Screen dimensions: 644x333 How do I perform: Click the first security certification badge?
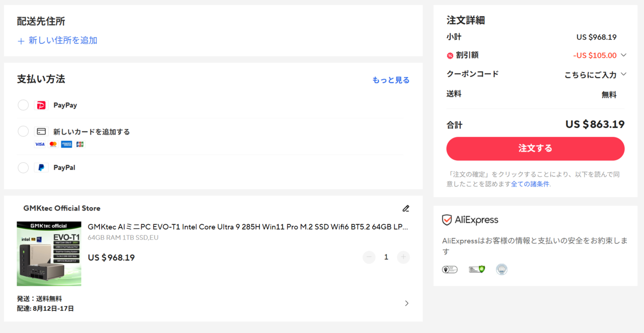450,270
